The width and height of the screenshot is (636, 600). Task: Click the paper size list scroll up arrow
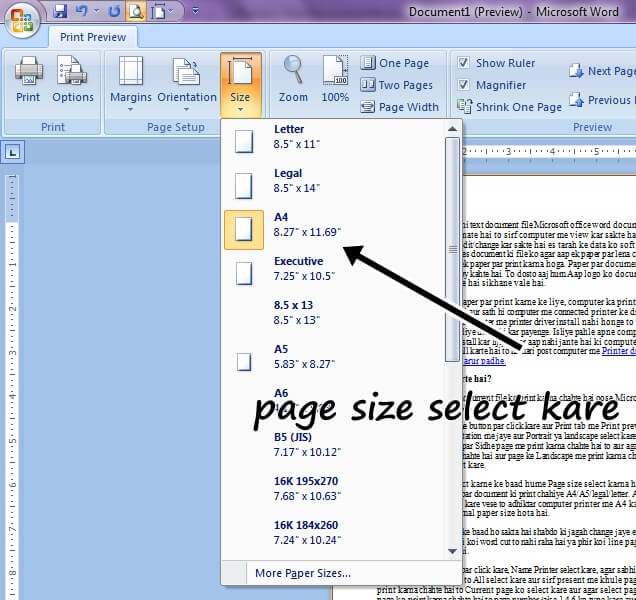point(452,129)
